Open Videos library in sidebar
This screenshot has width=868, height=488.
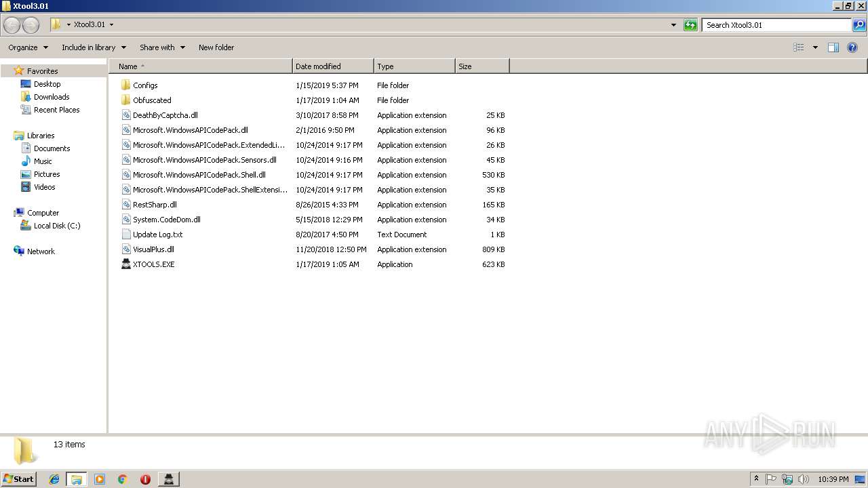pos(44,187)
